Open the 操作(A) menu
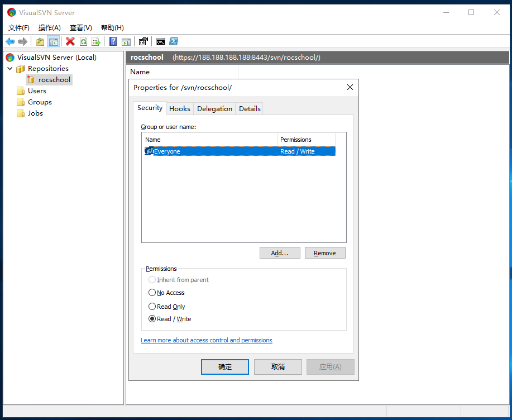The width and height of the screenshot is (512, 420). pos(49,28)
